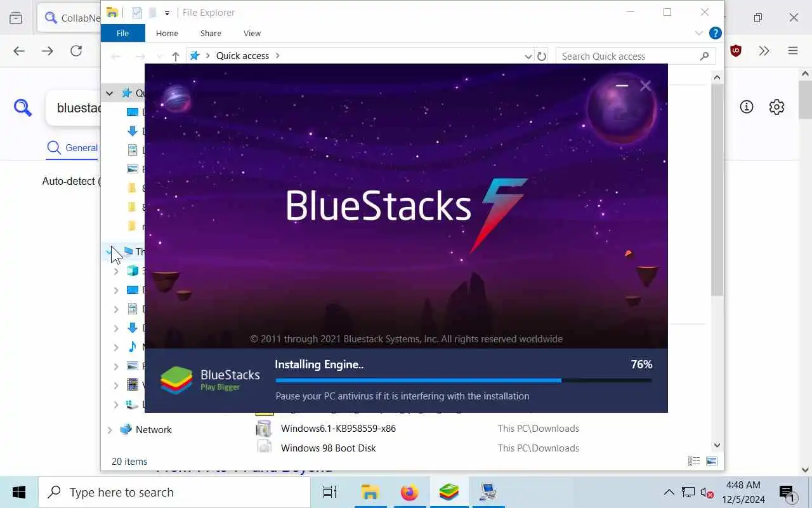The image size is (812, 508).
Task: Click Quick access in the address bar
Action: click(242, 56)
